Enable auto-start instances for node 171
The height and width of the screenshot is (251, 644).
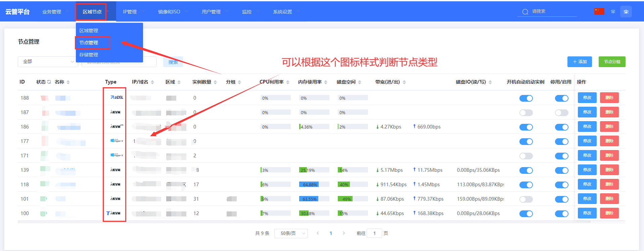526,156
